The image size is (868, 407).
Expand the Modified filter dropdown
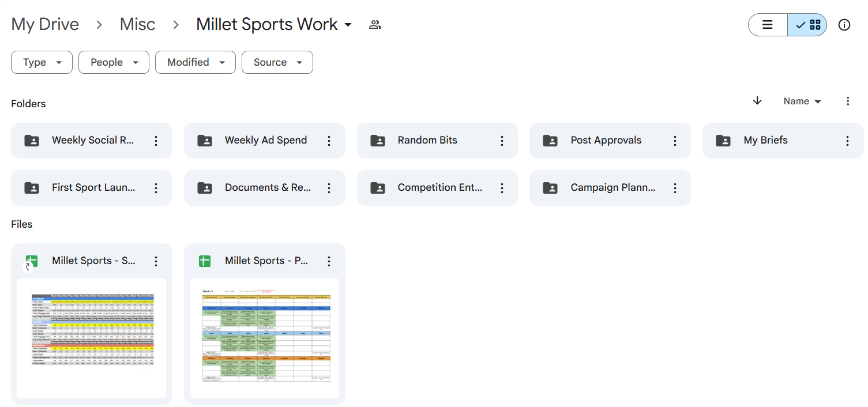195,62
